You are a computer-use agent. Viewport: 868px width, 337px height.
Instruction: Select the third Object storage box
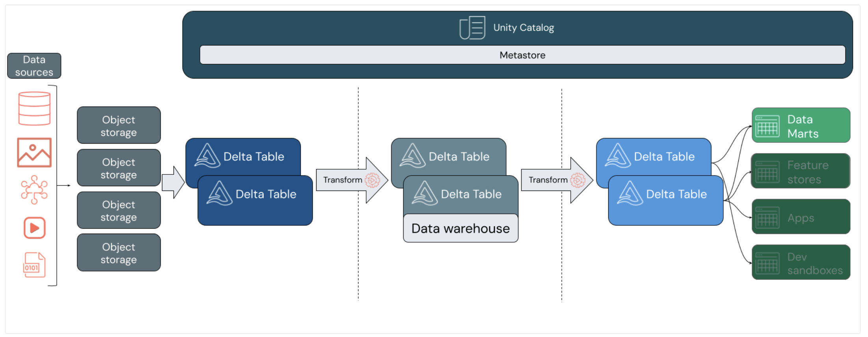point(119,210)
